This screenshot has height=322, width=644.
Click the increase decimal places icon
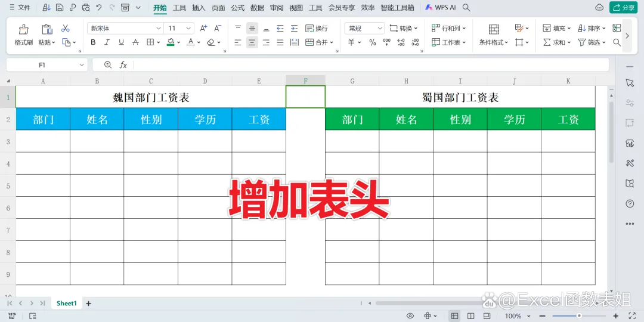(x=401, y=42)
